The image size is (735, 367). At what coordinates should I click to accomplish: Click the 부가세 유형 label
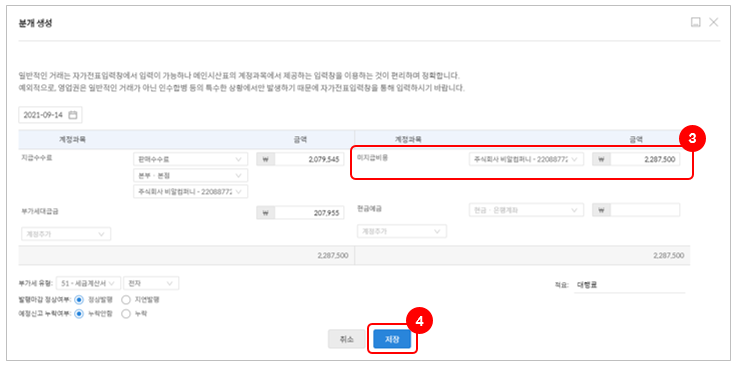click(37, 284)
